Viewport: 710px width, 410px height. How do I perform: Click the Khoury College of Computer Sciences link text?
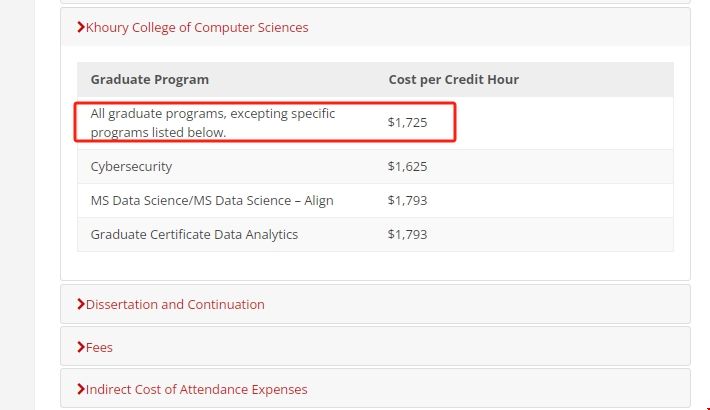(197, 28)
